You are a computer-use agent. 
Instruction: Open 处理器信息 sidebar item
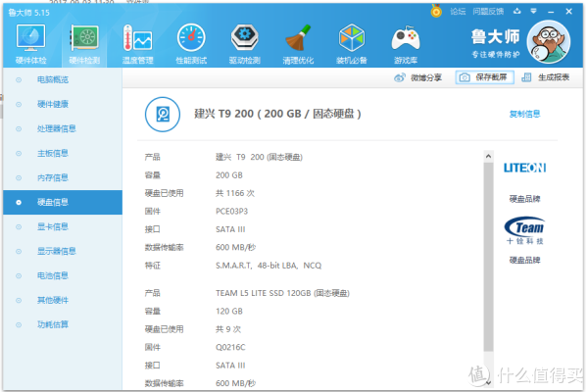pos(63,128)
